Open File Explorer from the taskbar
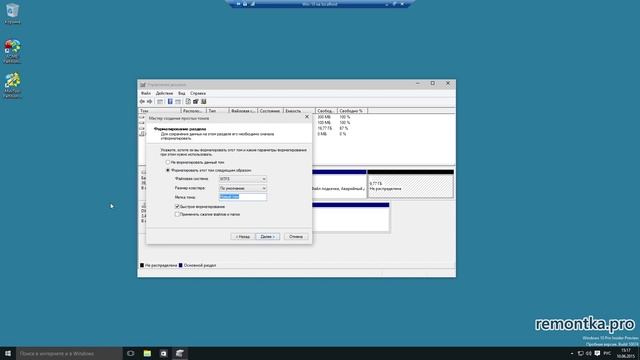Viewport: 640px width, 360px height. (x=147, y=353)
